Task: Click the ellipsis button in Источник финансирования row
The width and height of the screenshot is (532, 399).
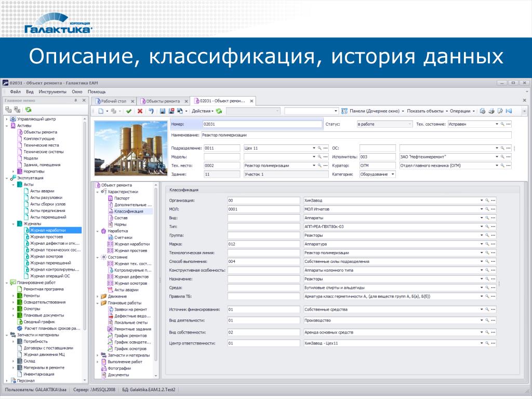Action: [x=494, y=310]
